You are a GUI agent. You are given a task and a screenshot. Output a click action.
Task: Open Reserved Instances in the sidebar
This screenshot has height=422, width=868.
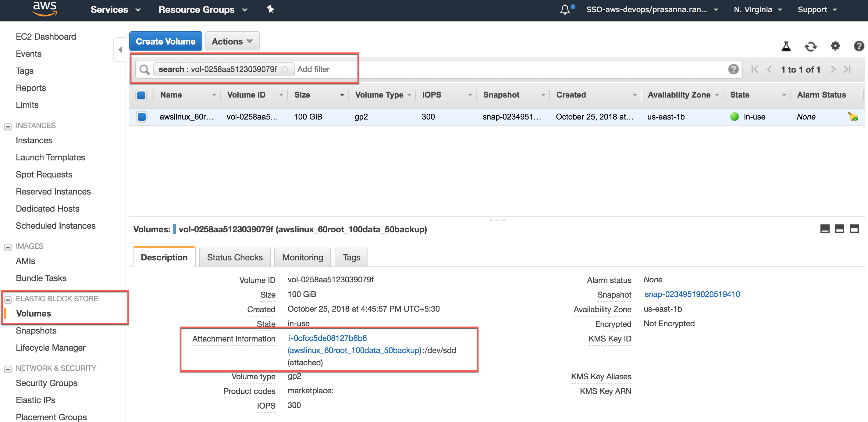point(53,191)
